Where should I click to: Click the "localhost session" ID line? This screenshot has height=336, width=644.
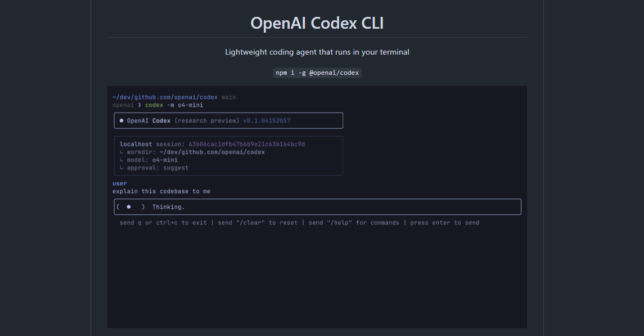tap(213, 144)
